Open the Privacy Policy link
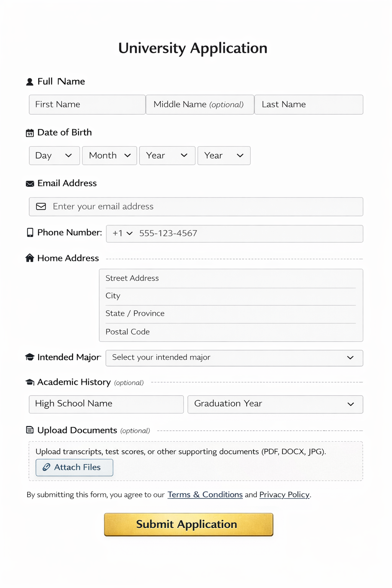 point(284,495)
